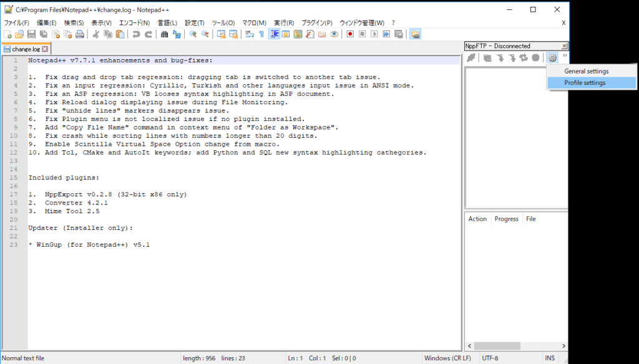Expand the NppFTP toolbar overflow chevron
This screenshot has height=364, width=639.
coord(565,55)
